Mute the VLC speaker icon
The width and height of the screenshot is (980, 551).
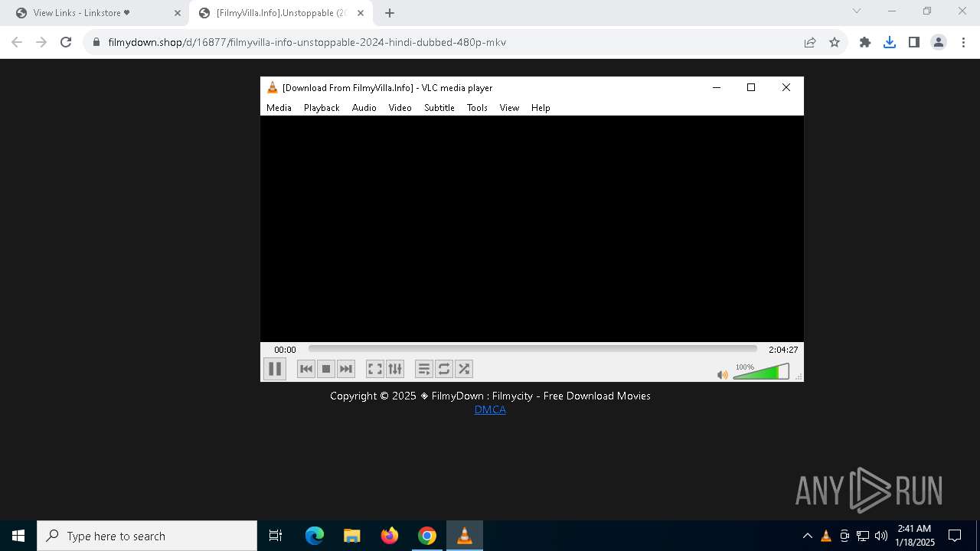(x=722, y=374)
